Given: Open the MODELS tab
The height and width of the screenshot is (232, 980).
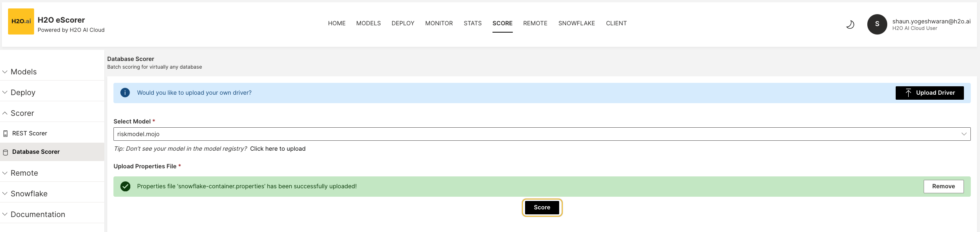Looking at the screenshot, I should [368, 23].
